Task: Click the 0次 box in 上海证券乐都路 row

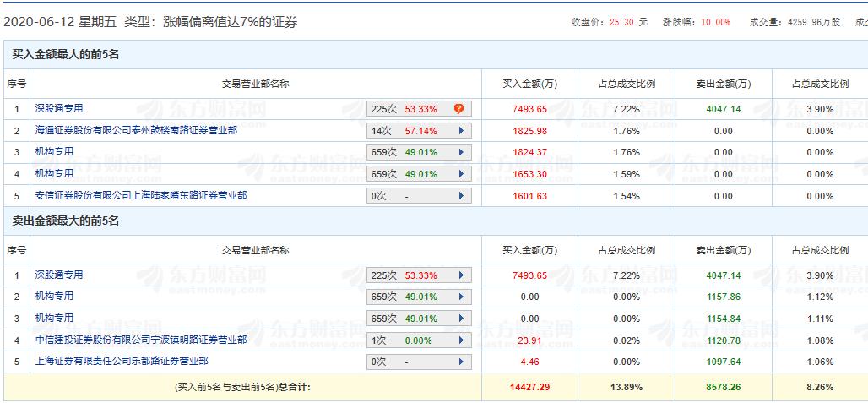Action: [419, 362]
